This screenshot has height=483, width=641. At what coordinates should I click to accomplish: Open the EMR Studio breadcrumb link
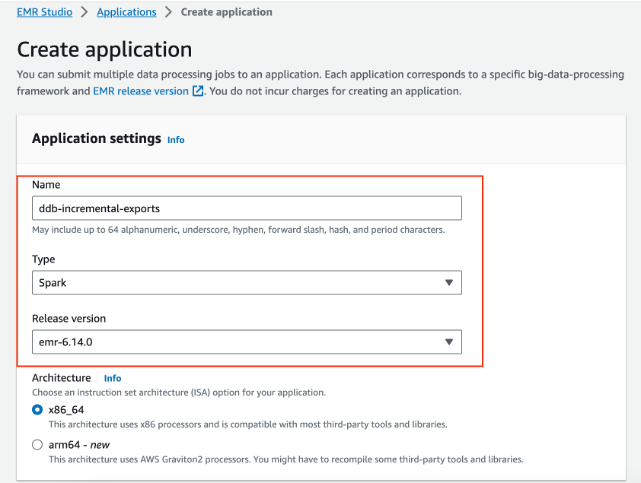(45, 12)
